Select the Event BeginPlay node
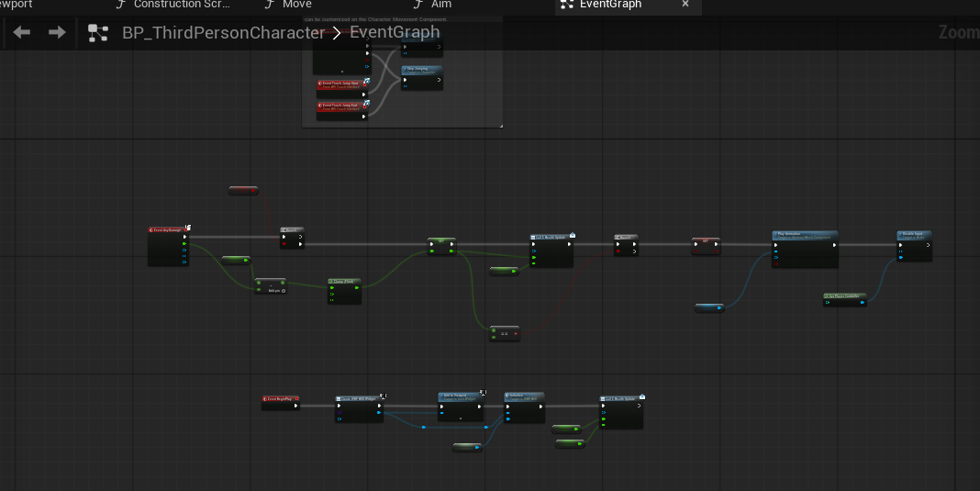The image size is (980, 491). coord(280,399)
